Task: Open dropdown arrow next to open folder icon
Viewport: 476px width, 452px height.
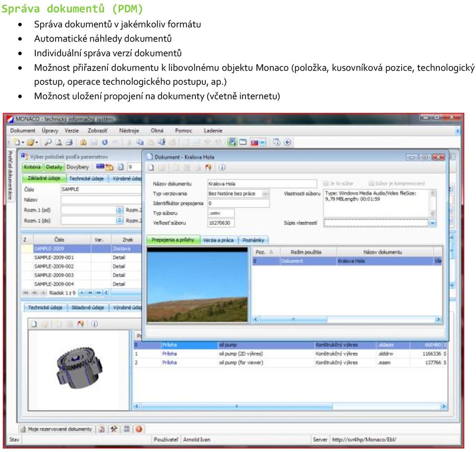Action: (37, 142)
